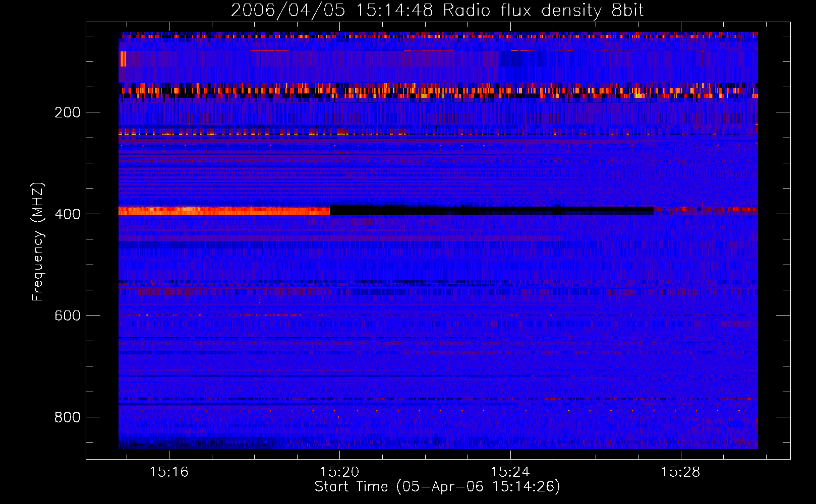Click the black data gap at 400 MHz
This screenshot has width=816, height=504.
coord(492,210)
